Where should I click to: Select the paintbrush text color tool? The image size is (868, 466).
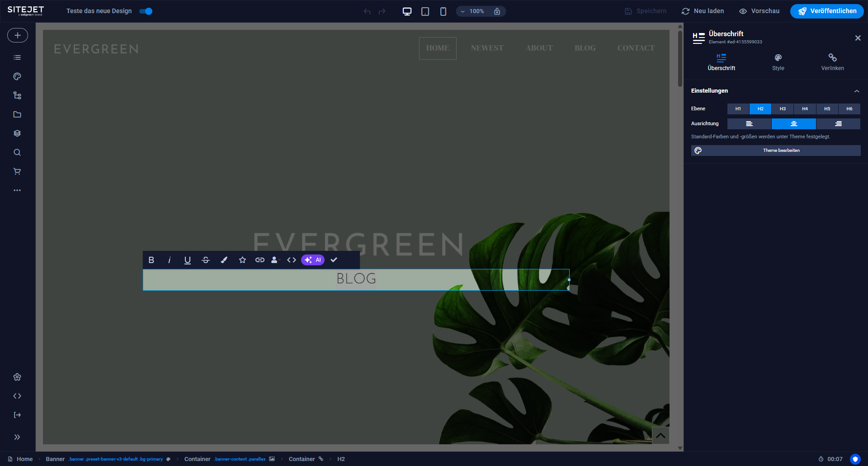pos(224,260)
